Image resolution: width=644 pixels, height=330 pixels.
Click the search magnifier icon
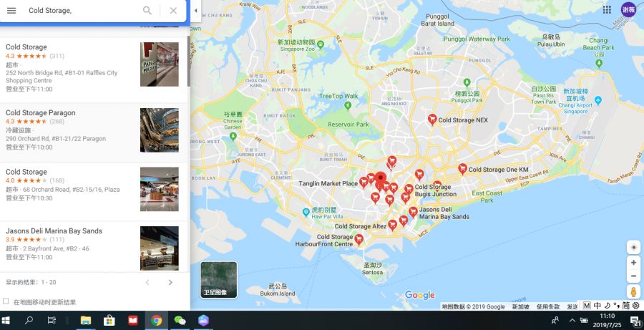pyautogui.click(x=147, y=11)
